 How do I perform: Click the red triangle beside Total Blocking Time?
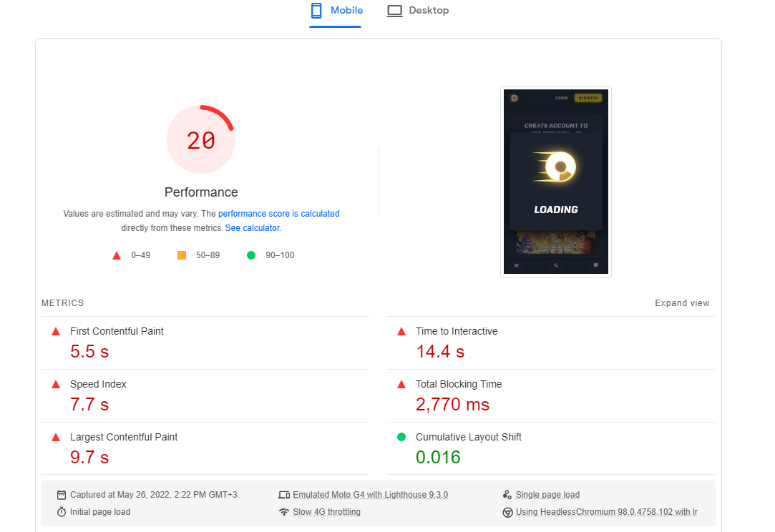[401, 384]
